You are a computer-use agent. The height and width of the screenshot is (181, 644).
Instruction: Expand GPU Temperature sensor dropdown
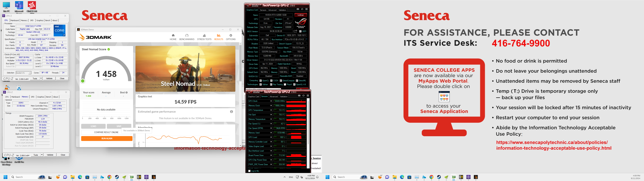pyautogui.click(x=271, y=110)
